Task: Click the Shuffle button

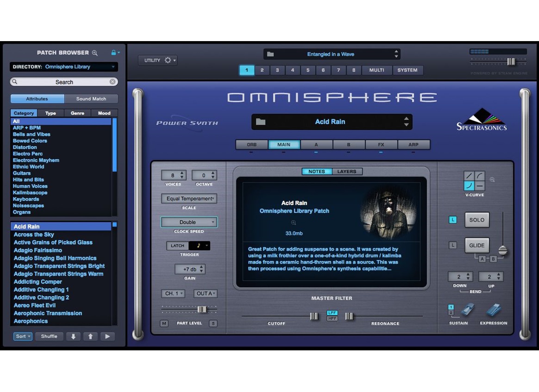Action: coord(49,336)
